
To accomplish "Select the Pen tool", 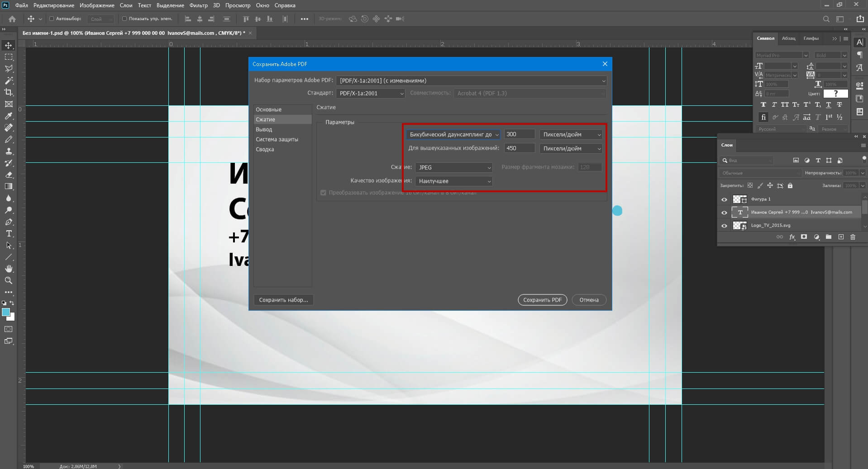I will click(x=9, y=222).
